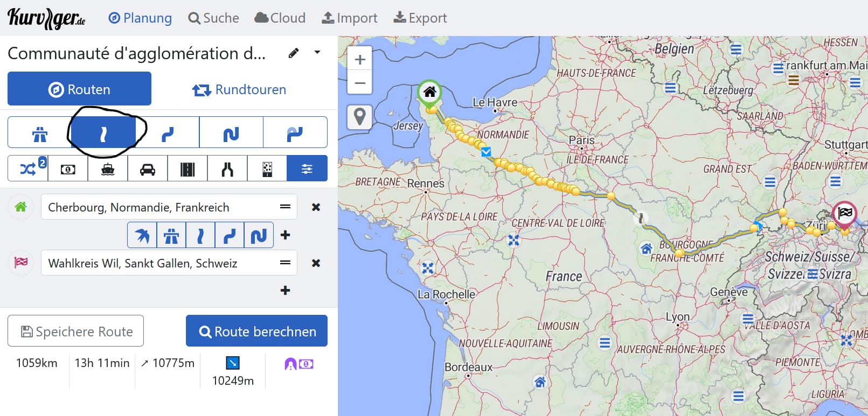Viewport: 868px width, 416px height.
Task: Click the Cherbourg start location field
Action: point(162,207)
